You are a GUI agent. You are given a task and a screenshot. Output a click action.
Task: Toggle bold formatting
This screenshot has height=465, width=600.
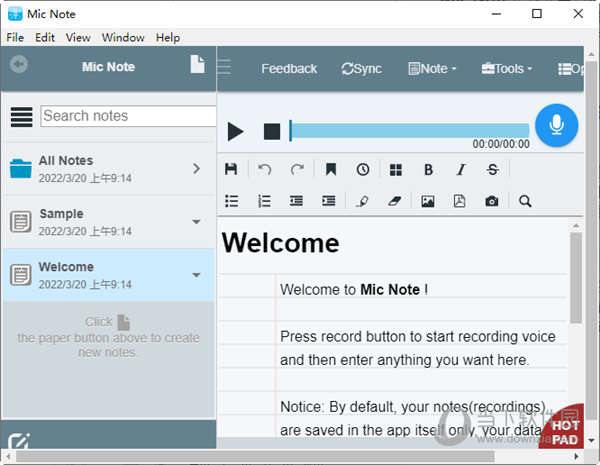(x=429, y=170)
